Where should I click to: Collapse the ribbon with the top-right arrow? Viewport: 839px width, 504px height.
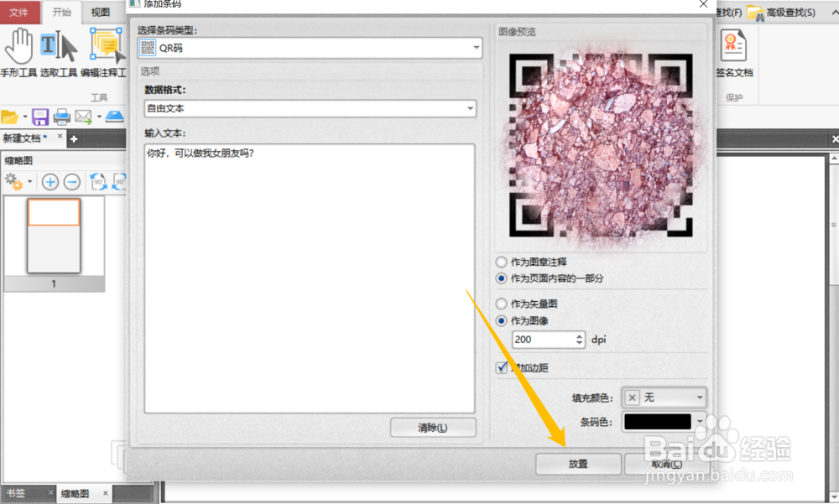coord(835,13)
